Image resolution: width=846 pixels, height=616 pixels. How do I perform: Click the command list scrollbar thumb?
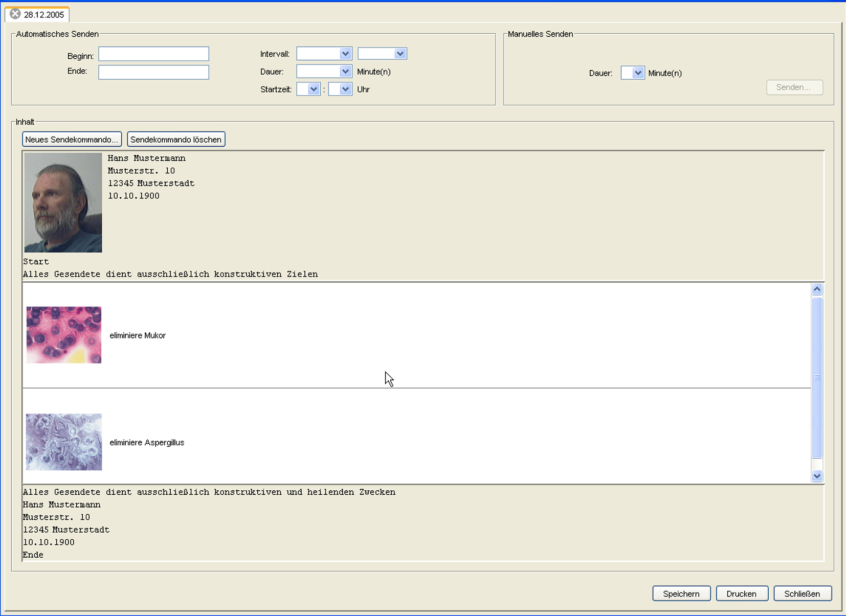tap(817, 377)
